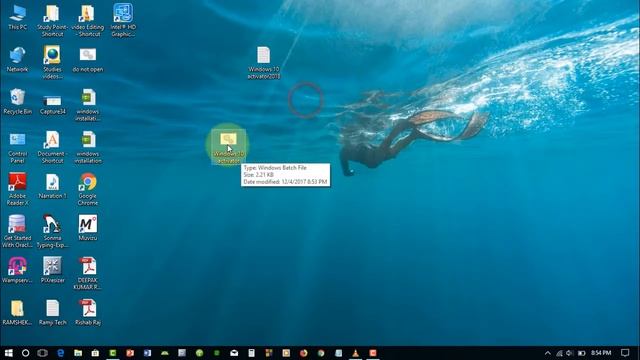
Task: Open the Windows Start menu
Action: [8, 353]
